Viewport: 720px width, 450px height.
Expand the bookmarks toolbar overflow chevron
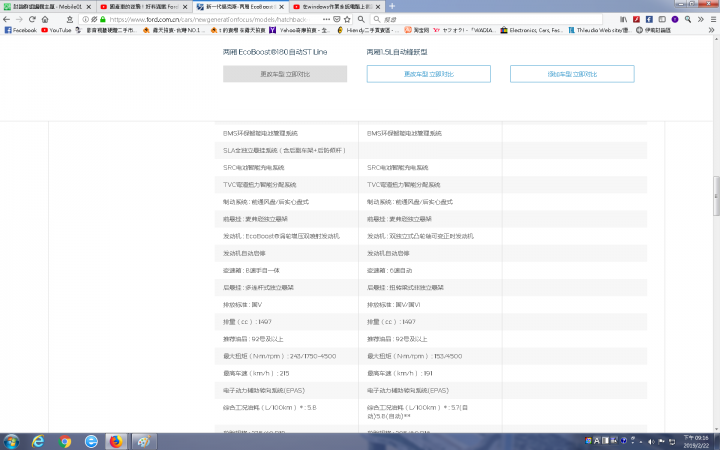(711, 30)
